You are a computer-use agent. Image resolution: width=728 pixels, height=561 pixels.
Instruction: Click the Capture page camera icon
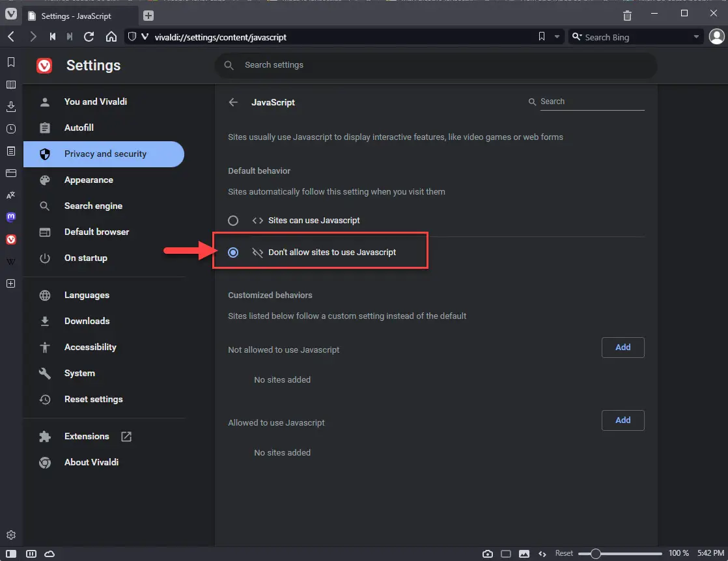coord(488,554)
